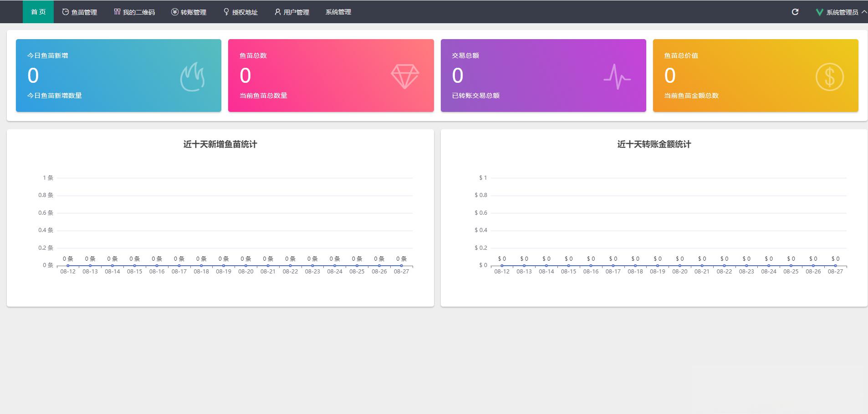Open the 转账管理 menu
This screenshot has width=868, height=414.
189,12
